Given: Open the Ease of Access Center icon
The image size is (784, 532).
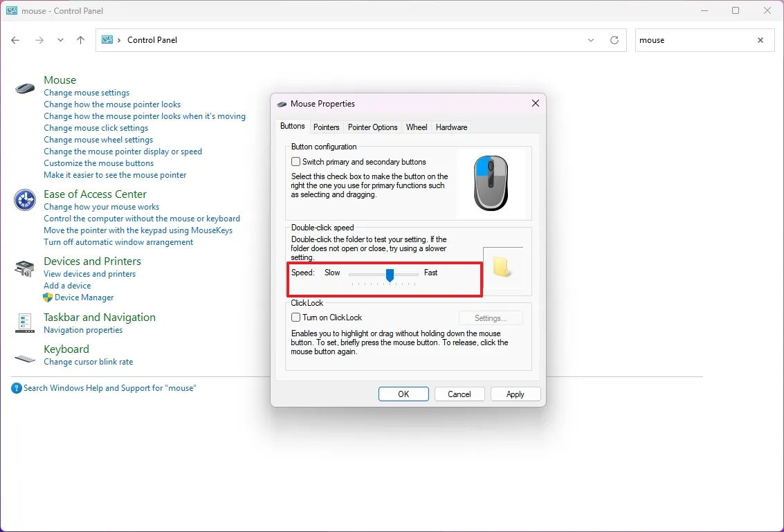Looking at the screenshot, I should [24, 200].
